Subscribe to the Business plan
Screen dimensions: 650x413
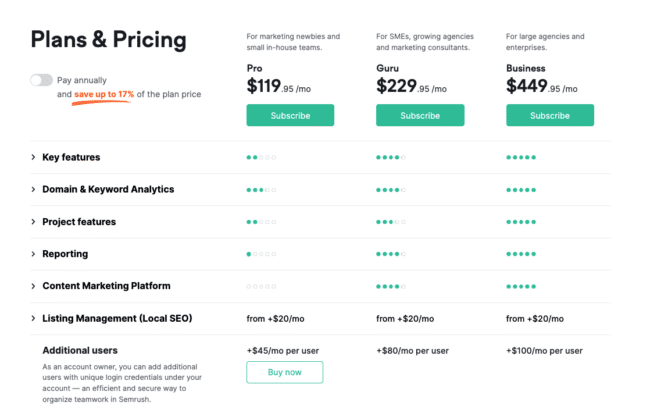click(x=550, y=115)
